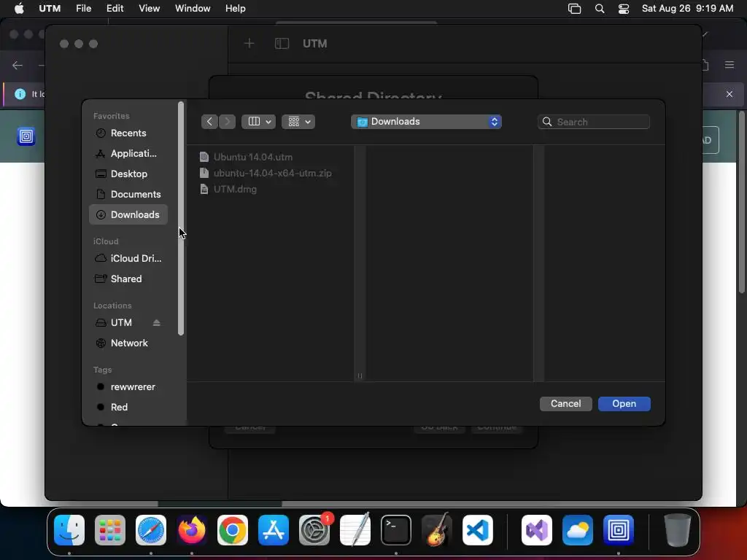
Task: Open the Documents folder in sidebar
Action: [x=128, y=194]
